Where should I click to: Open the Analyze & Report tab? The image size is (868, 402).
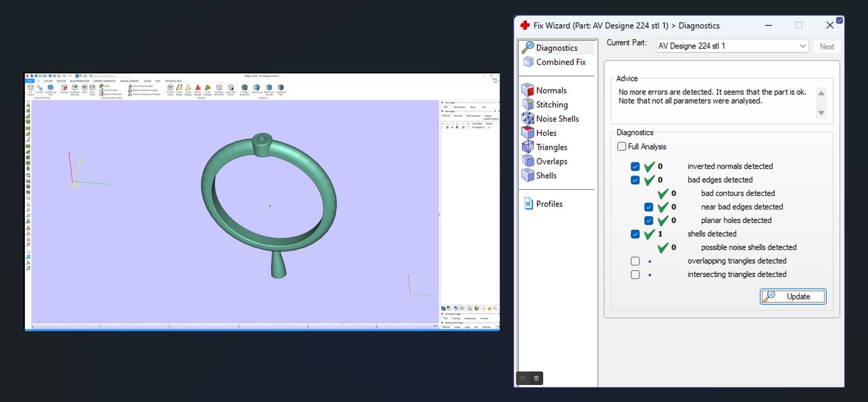pyautogui.click(x=129, y=81)
